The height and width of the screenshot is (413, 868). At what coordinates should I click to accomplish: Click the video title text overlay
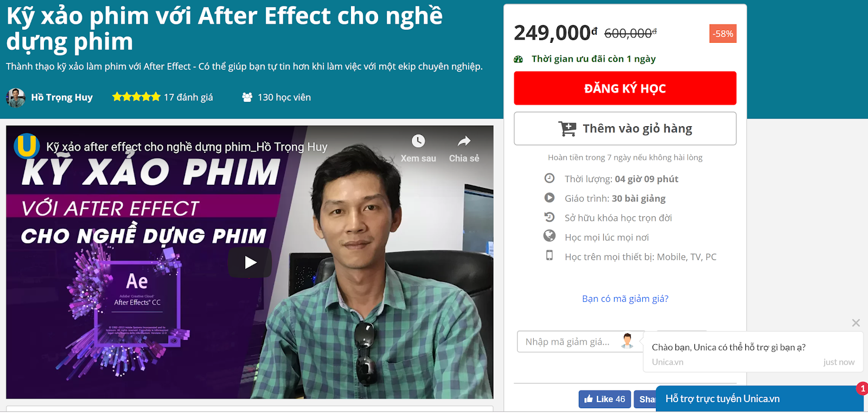point(187,147)
